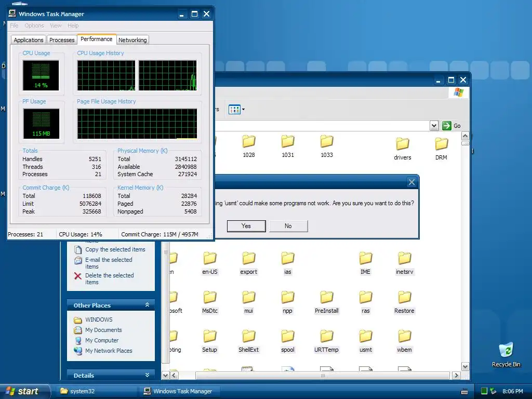Viewport: 532px width, 399px height.
Task: Select the wbem folder
Action: click(404, 341)
